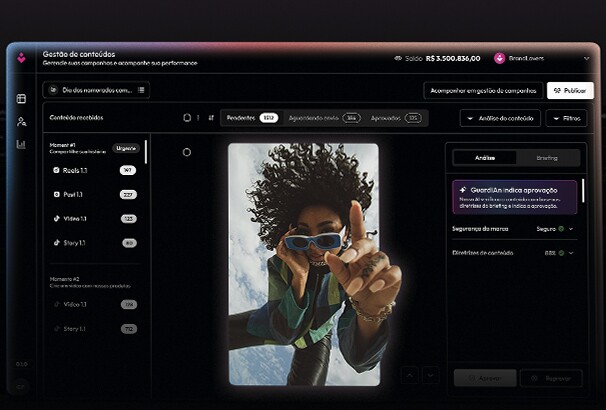Switch to the Análise tab
This screenshot has width=606, height=410.
point(485,158)
